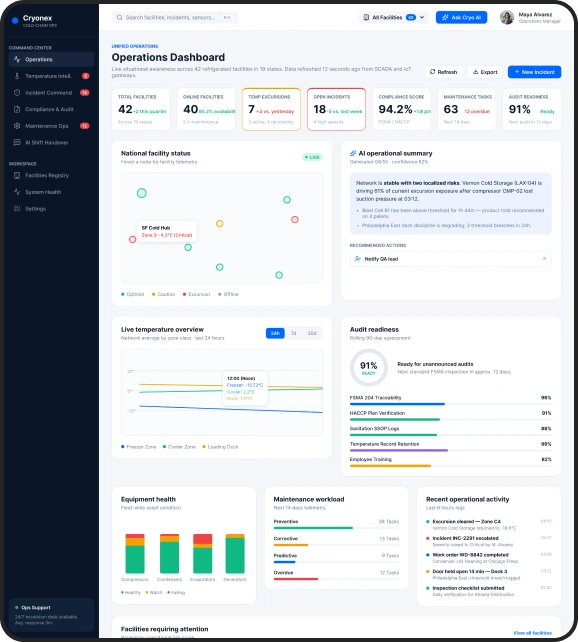
Task: Navigate to Maintenance Ops
Action: point(51,126)
